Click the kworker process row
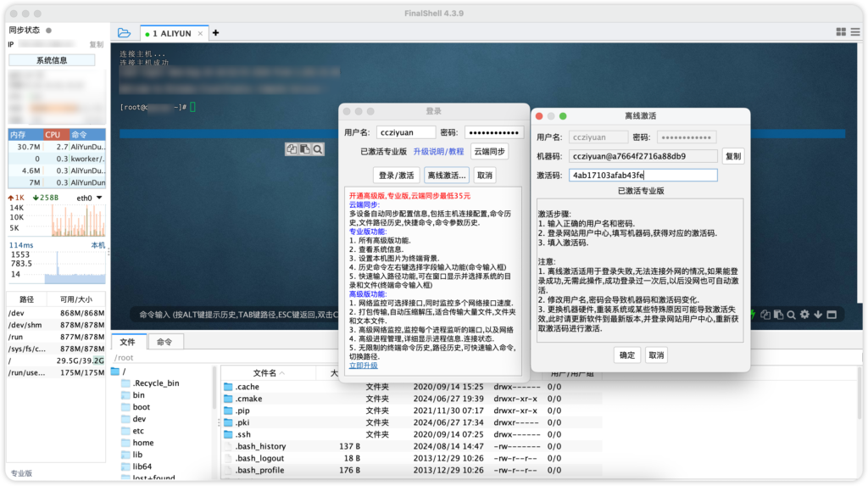 (x=57, y=159)
